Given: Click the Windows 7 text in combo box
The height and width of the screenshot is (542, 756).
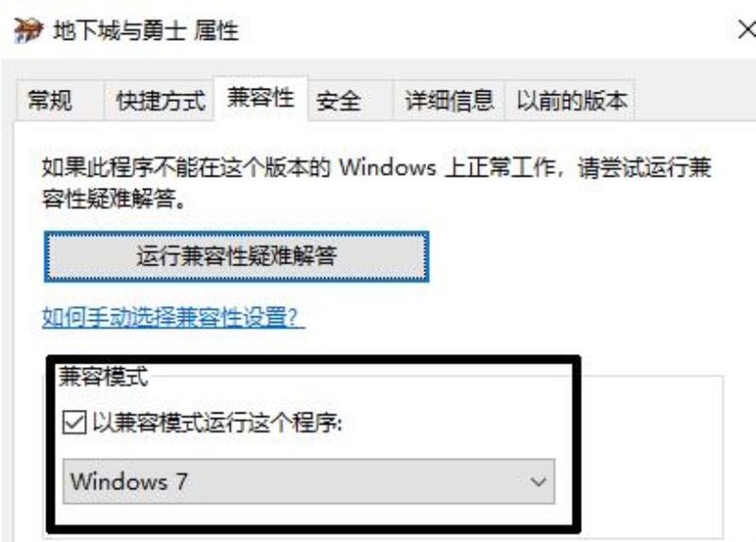Looking at the screenshot, I should pos(129,482).
